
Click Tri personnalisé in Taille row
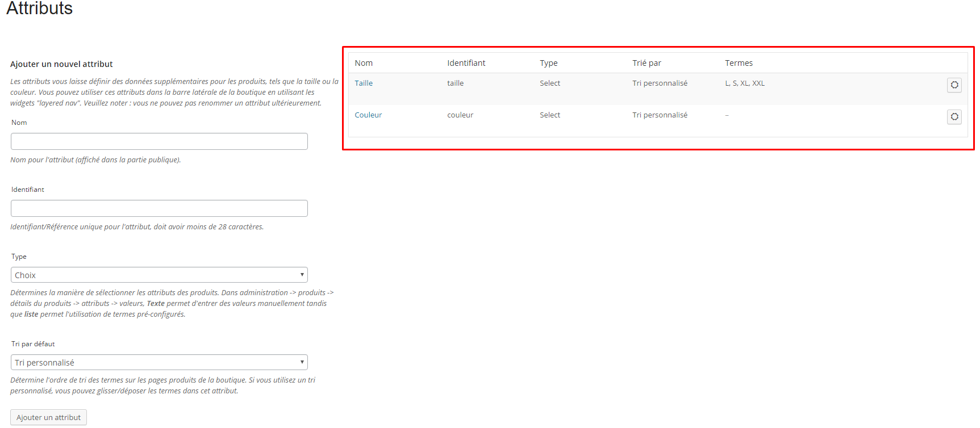coord(660,83)
